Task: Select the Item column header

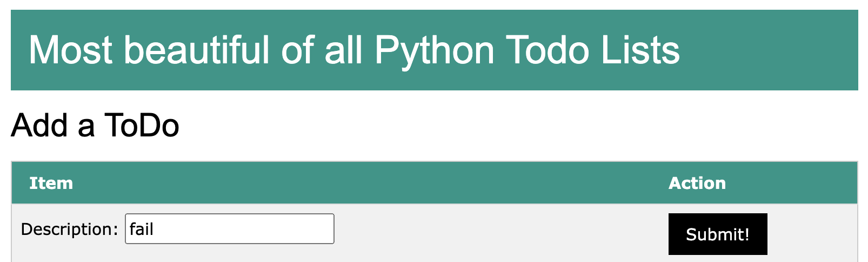Action: [x=51, y=183]
